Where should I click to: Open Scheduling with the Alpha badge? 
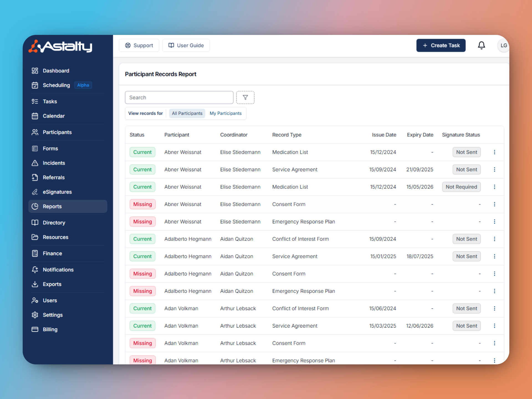click(x=56, y=85)
